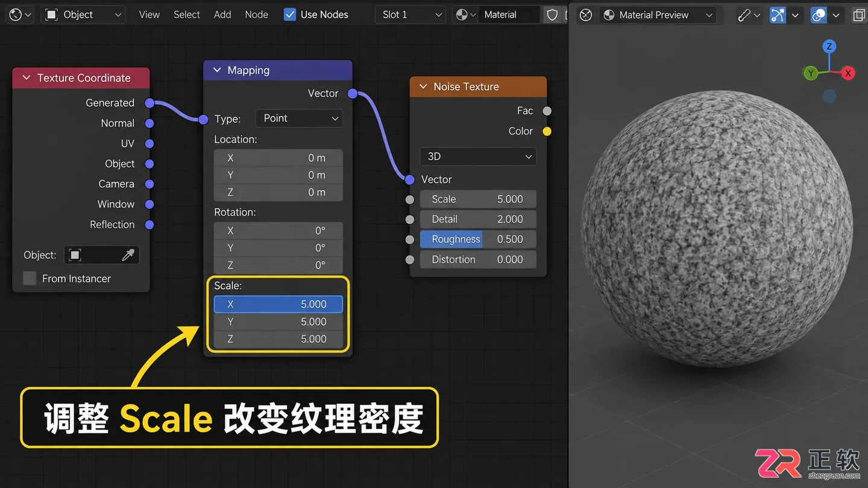Screen dimensions: 868x488
Task: Click the Rotation Z field
Action: click(x=278, y=265)
